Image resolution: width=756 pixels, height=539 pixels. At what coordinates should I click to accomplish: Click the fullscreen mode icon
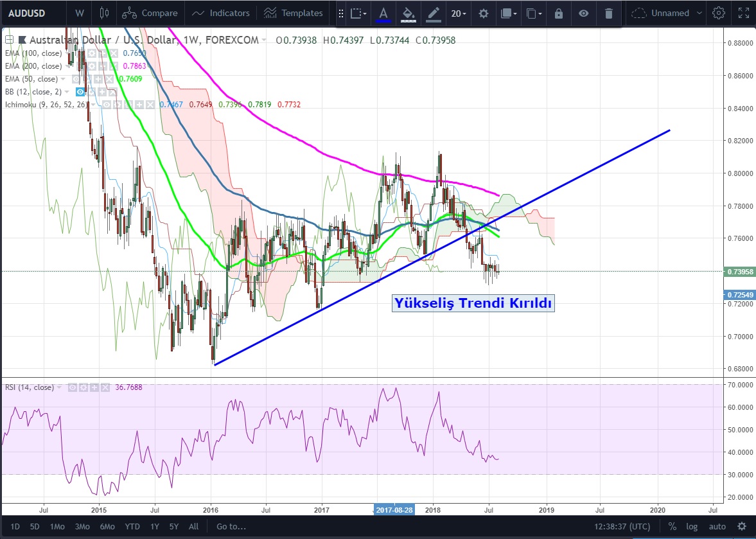[743, 13]
